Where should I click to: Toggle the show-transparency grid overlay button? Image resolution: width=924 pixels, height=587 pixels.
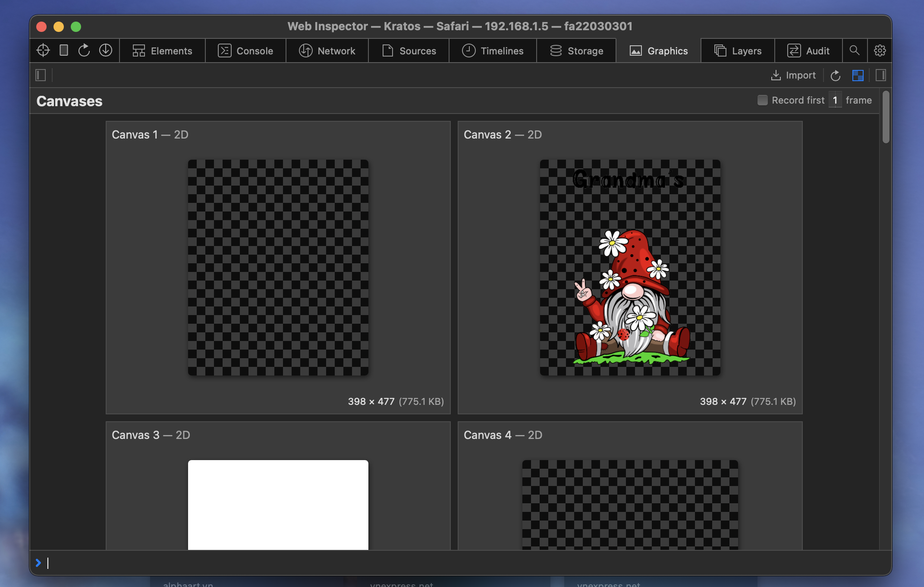[x=858, y=75]
